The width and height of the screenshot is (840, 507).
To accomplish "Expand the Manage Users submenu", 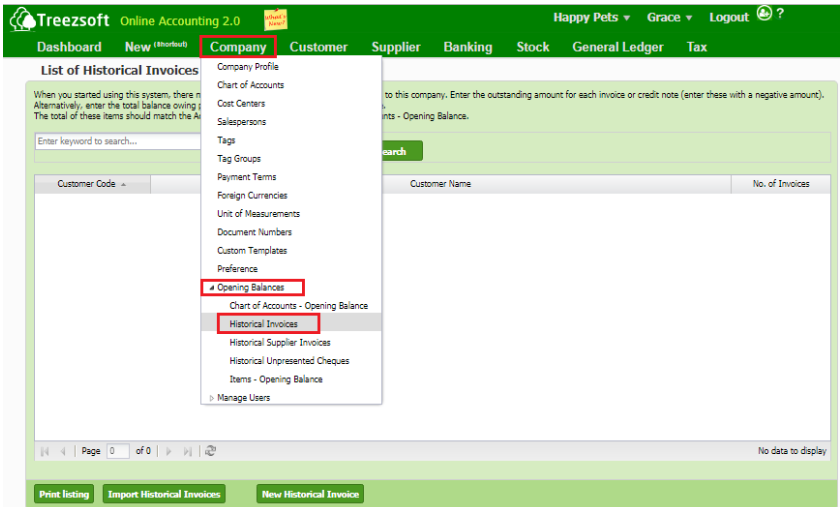I will (211, 398).
